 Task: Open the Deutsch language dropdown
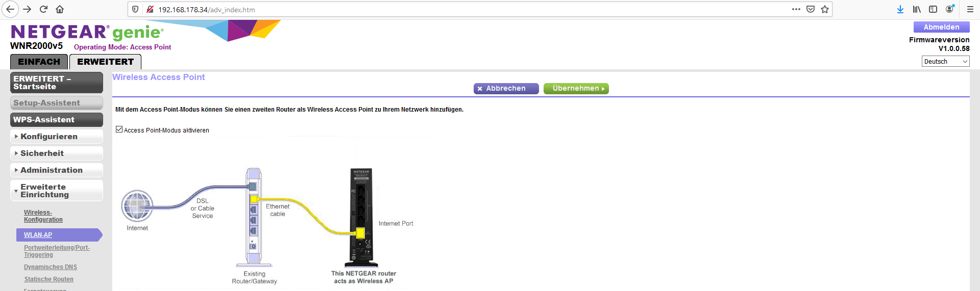(x=946, y=61)
